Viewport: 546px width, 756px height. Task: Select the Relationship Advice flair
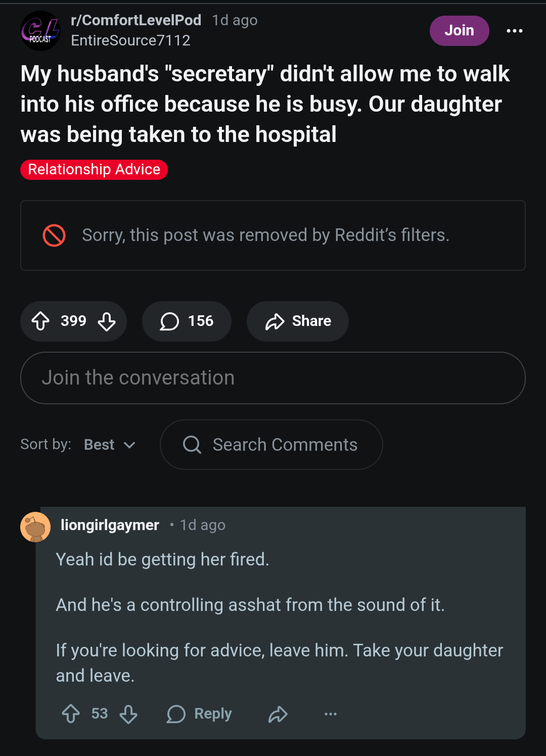point(94,169)
